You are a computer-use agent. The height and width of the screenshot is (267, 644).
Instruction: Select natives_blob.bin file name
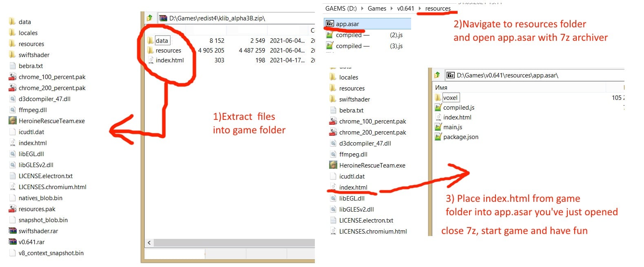coord(40,198)
